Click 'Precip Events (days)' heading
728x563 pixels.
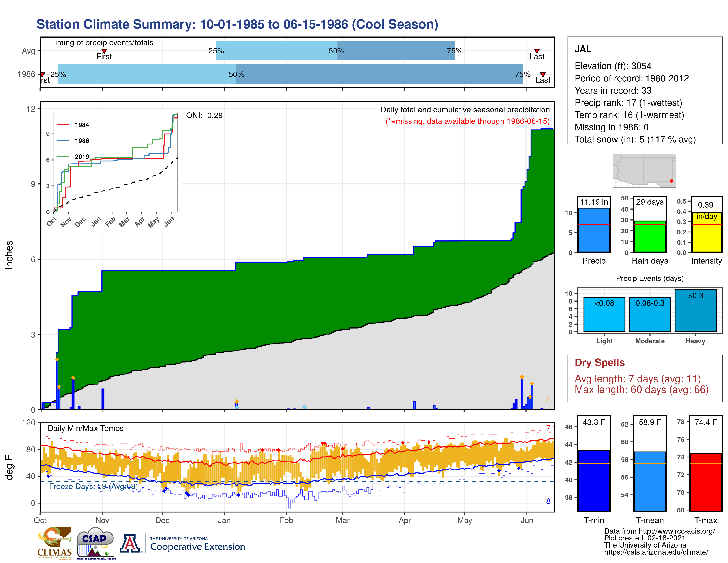[x=650, y=278]
